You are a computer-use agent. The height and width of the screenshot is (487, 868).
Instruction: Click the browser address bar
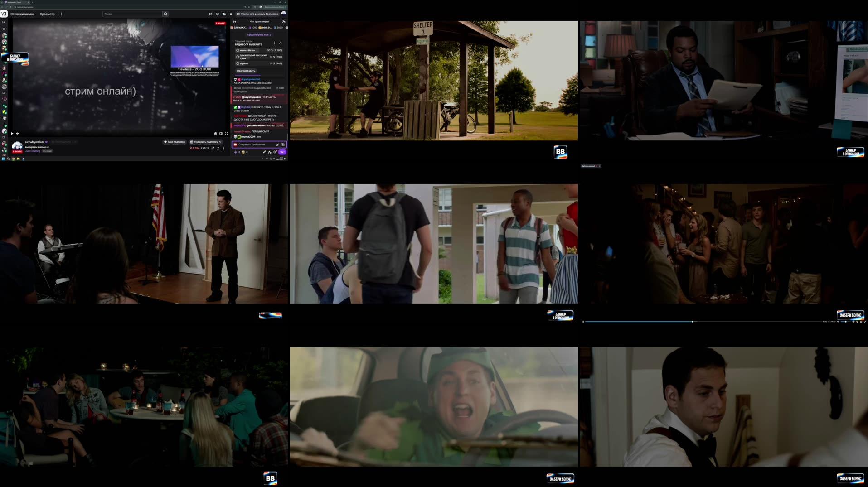coord(130,7)
